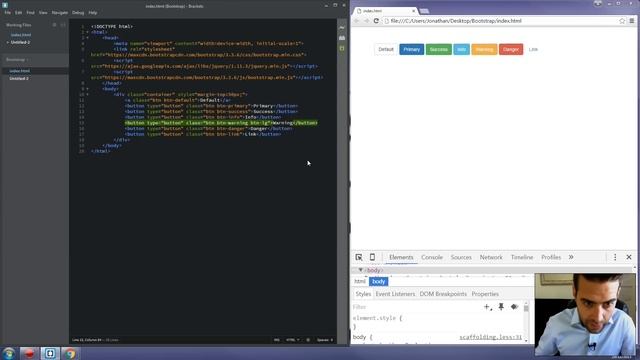Click Chrome back navigation arrow

pyautogui.click(x=357, y=21)
